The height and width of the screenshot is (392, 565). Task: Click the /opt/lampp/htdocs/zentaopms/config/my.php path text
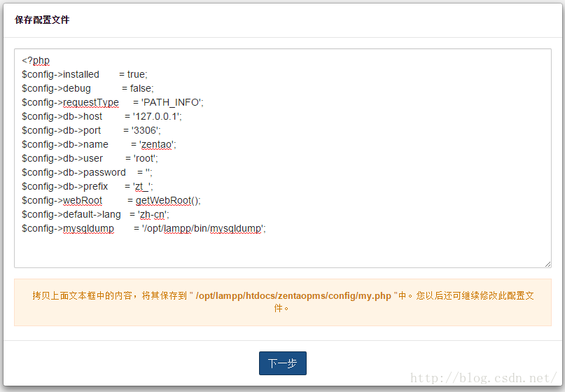pos(293,296)
